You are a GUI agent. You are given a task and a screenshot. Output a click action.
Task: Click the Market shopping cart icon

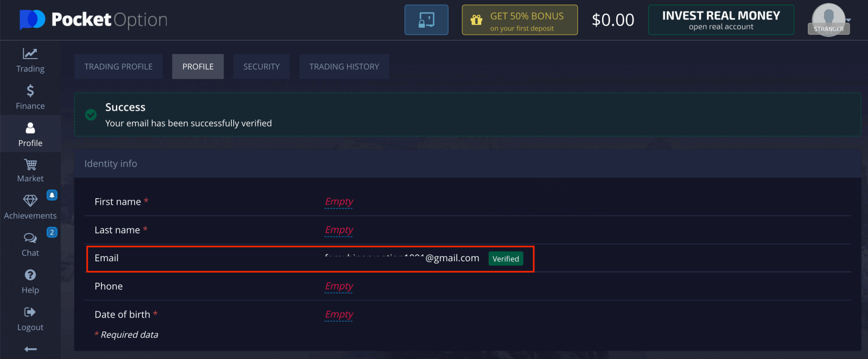click(30, 165)
